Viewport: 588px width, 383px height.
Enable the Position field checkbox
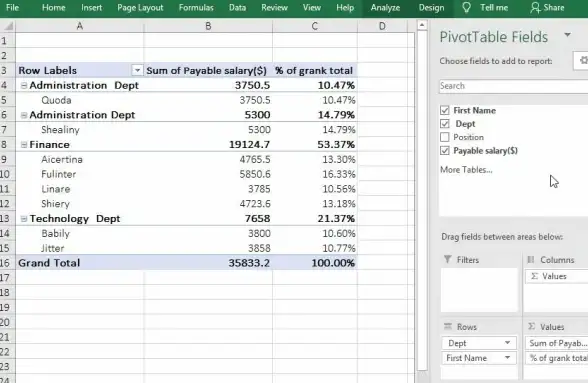tap(445, 137)
